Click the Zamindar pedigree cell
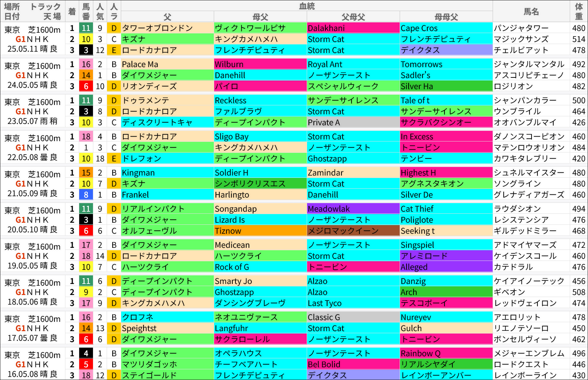 tap(353, 173)
